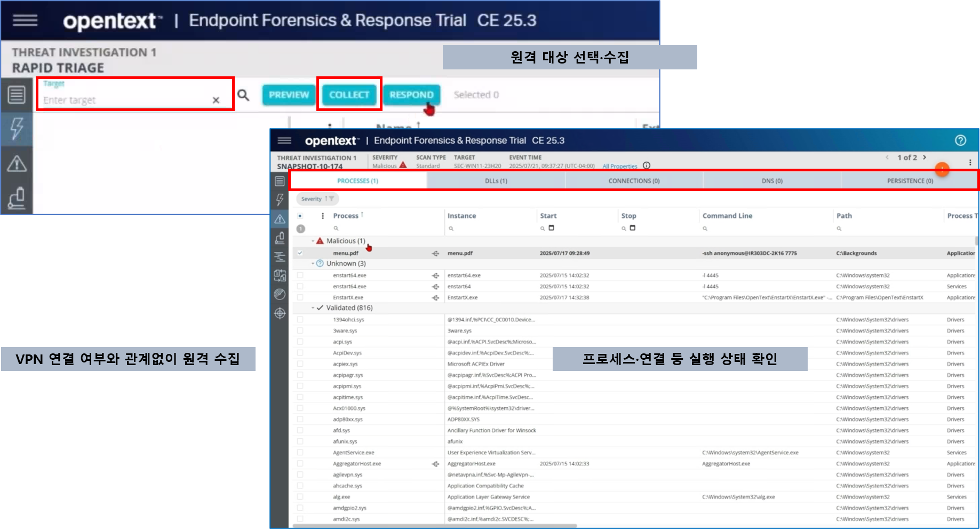
Task: Select the agilevpn.sys process name
Action: pyautogui.click(x=347, y=475)
